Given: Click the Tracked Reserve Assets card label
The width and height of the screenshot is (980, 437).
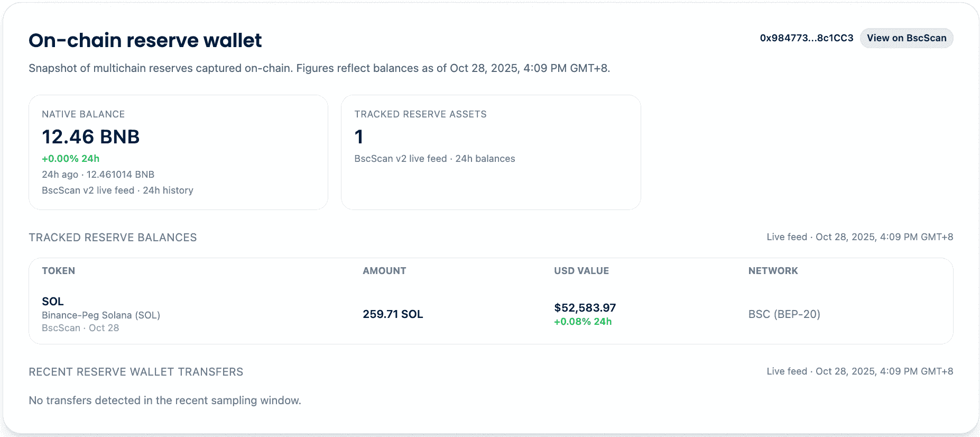Looking at the screenshot, I should [420, 114].
